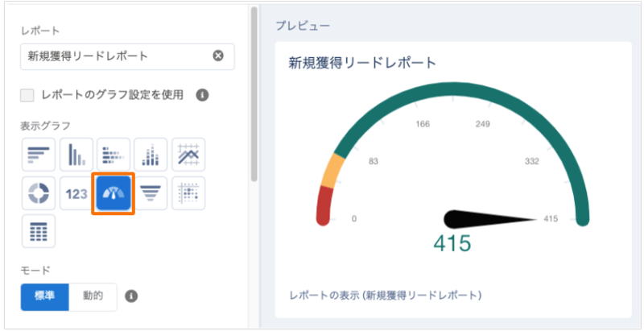
Task: Clear the report field with X icon
Action: [x=218, y=56]
